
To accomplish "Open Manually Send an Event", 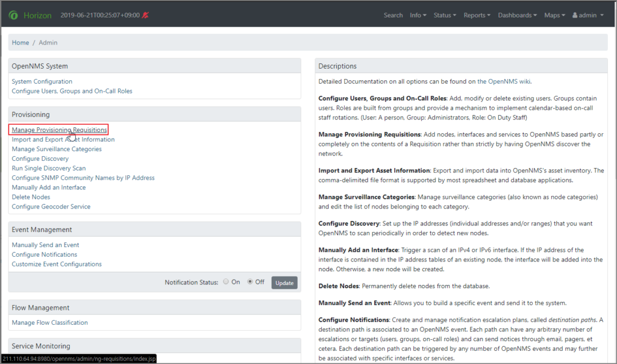I will (45, 245).
